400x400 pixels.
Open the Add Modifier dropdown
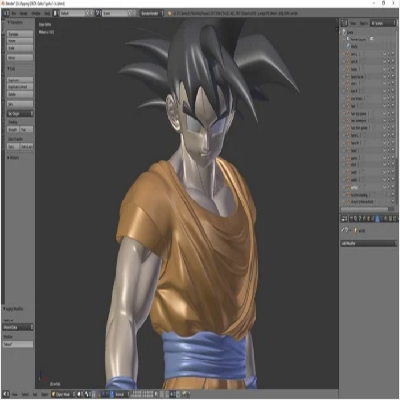368,243
